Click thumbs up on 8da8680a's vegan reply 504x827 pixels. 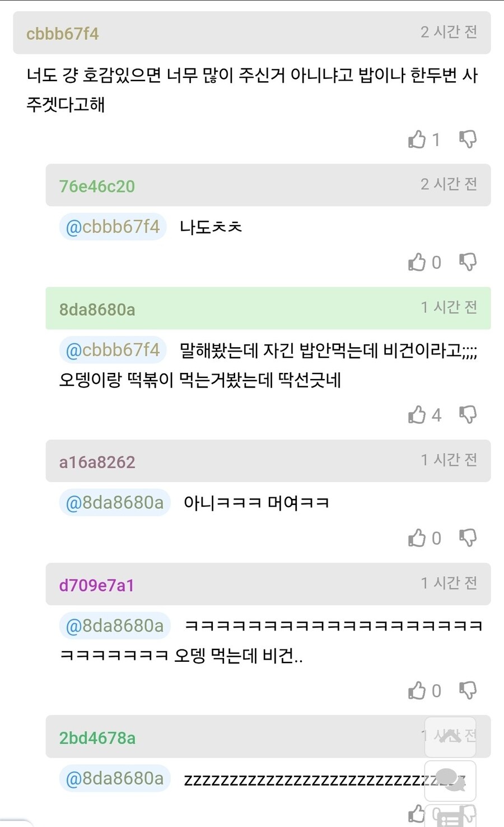[417, 415]
